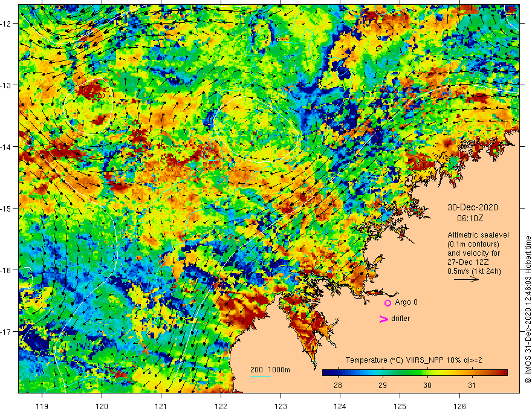Click latitude label -15
This screenshot has height=411, width=532.
tap(6, 208)
